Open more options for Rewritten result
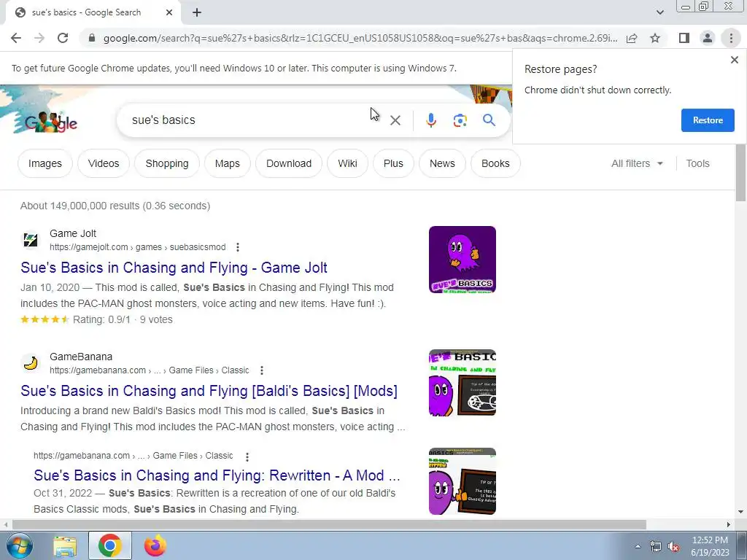This screenshot has height=560, width=747. [247, 456]
